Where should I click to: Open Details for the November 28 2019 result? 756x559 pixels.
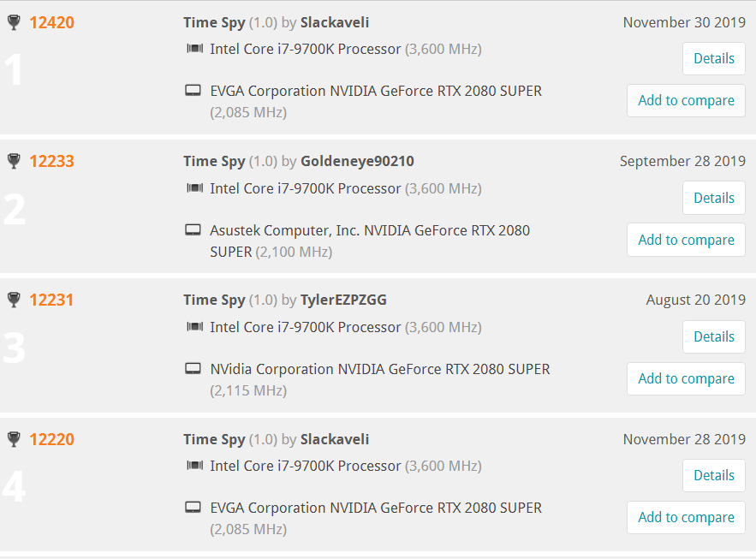[x=713, y=476]
